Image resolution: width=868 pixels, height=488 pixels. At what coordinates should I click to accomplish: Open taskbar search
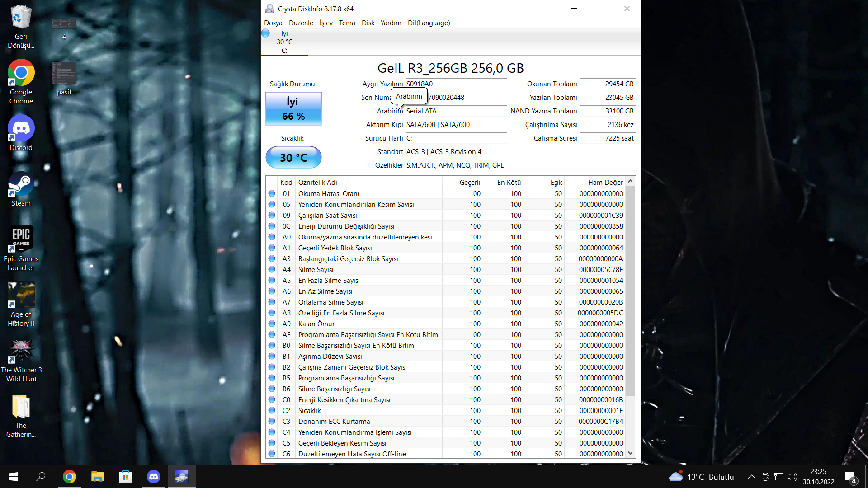(x=41, y=477)
